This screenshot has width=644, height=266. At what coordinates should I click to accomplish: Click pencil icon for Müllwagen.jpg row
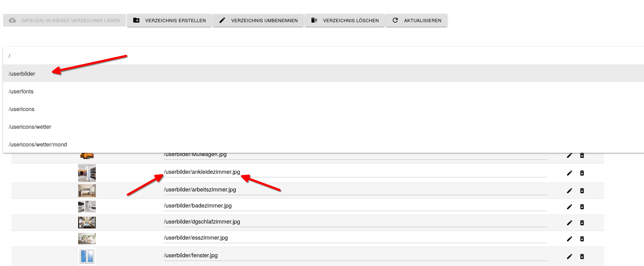[x=569, y=156]
